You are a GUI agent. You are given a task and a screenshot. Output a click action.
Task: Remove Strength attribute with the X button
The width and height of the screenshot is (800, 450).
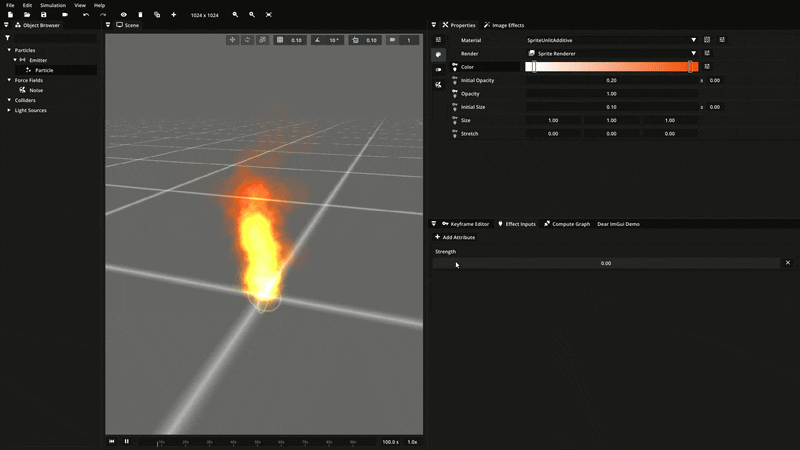(x=788, y=263)
